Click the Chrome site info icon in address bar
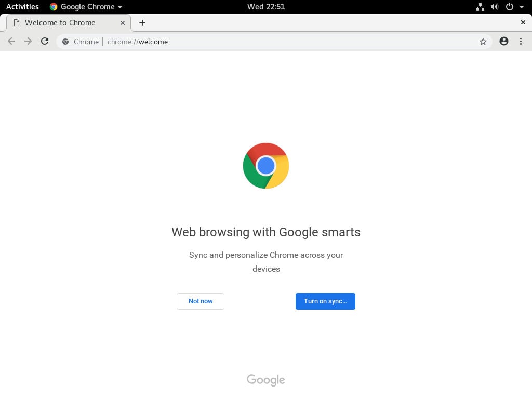The image size is (532, 399). 65,42
